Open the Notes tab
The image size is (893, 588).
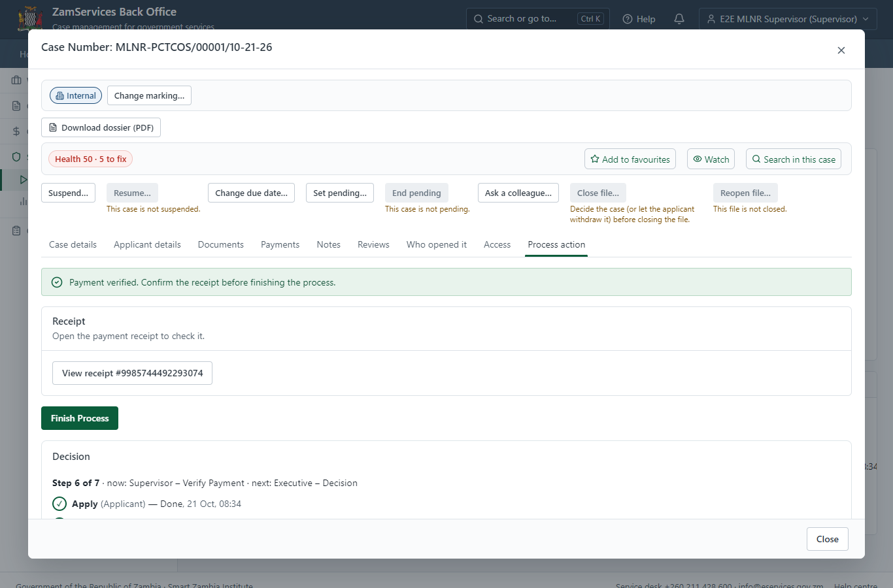329,244
